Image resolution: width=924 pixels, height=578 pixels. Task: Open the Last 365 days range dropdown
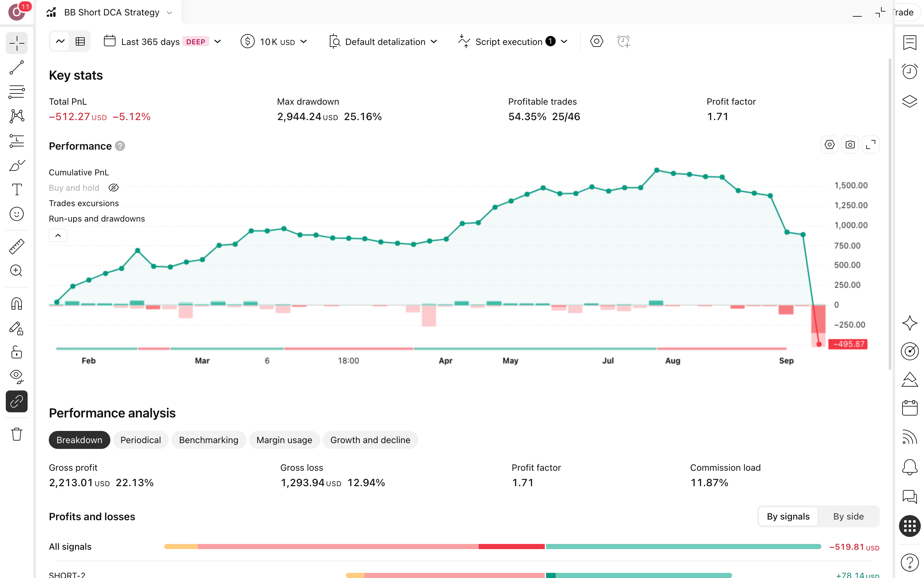163,41
